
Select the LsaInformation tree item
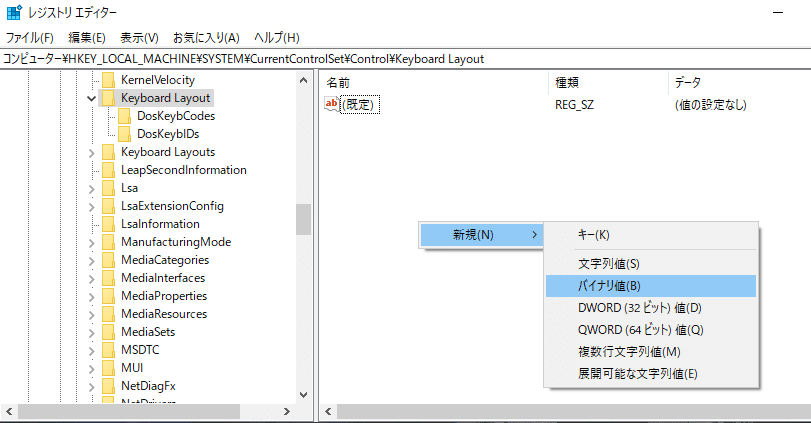tap(160, 224)
